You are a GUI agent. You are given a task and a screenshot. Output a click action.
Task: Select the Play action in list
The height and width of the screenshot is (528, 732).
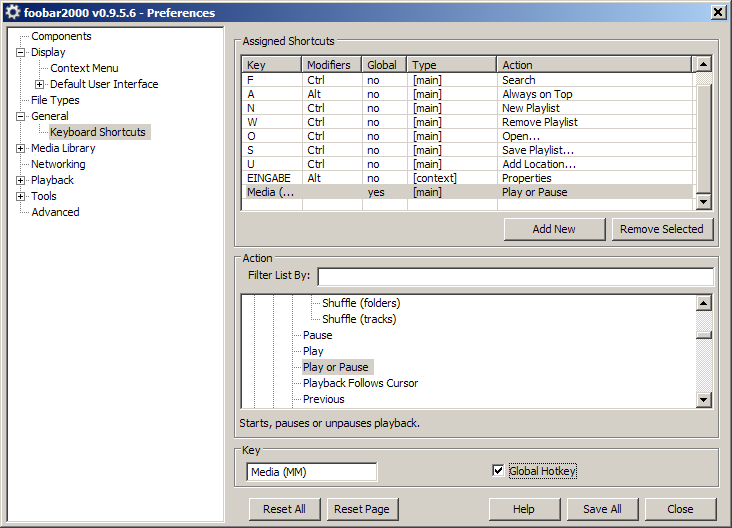(313, 351)
